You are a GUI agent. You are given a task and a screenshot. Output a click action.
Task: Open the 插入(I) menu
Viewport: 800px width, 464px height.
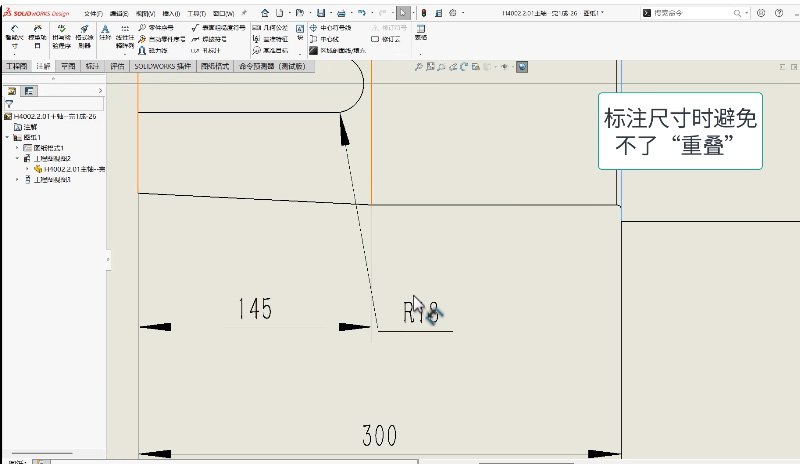pos(171,14)
